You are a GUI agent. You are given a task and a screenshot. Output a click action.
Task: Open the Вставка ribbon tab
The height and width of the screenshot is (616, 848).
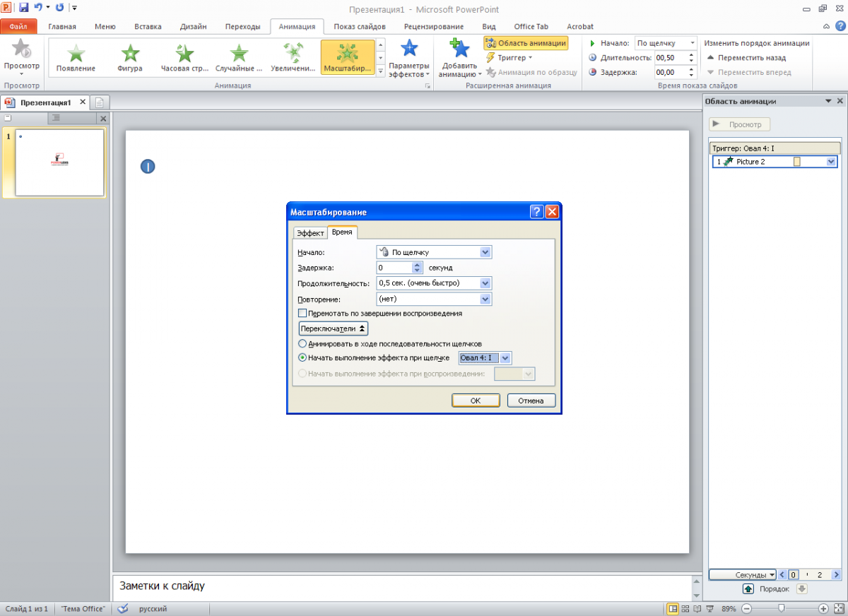point(148,27)
